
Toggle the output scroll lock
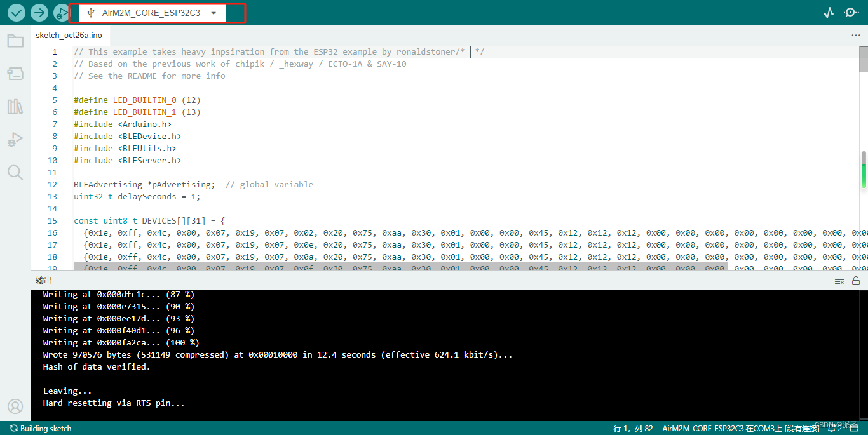click(856, 281)
